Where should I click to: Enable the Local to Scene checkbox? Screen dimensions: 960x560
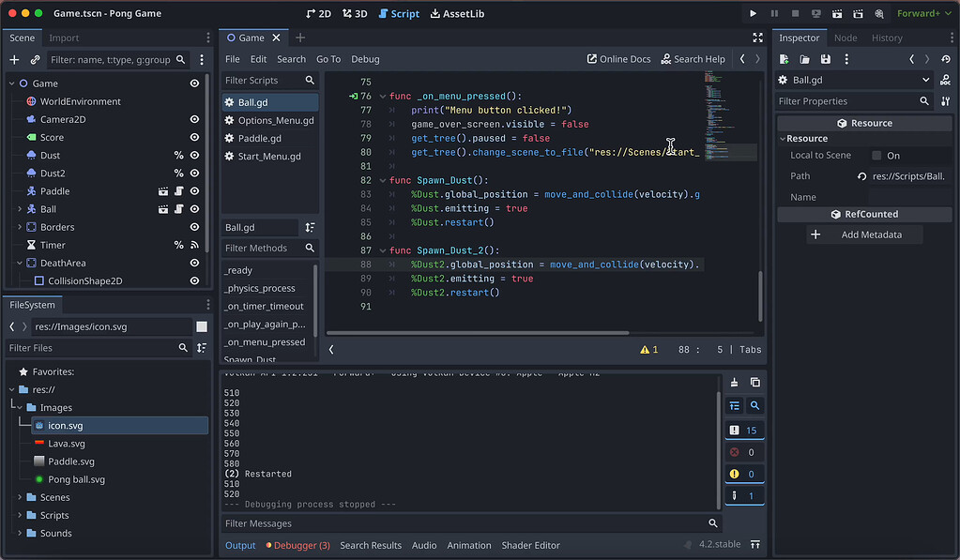click(x=876, y=156)
